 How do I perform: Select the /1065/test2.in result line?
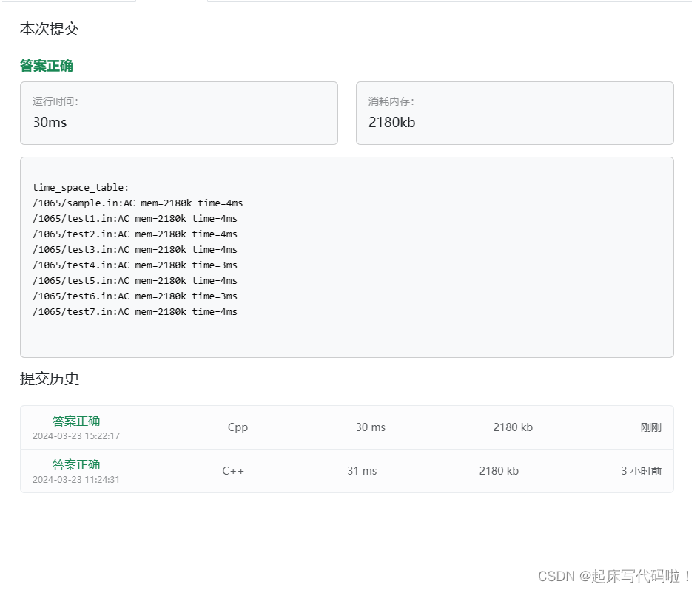[135, 234]
